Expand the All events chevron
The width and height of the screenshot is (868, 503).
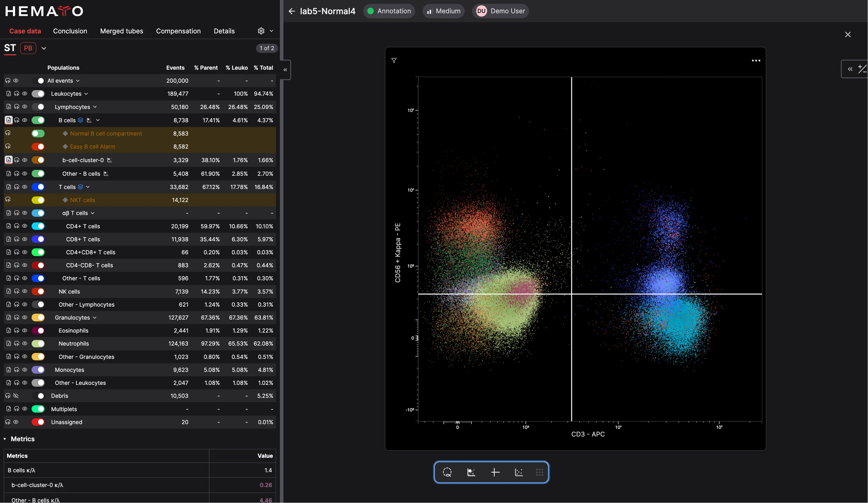78,81
